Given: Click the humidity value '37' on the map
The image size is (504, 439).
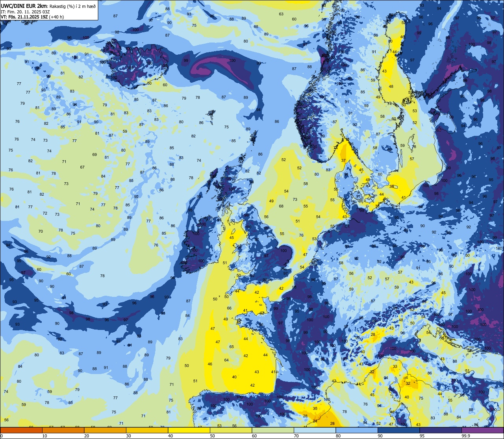Looking at the screenshot, I should click(x=343, y=161).
